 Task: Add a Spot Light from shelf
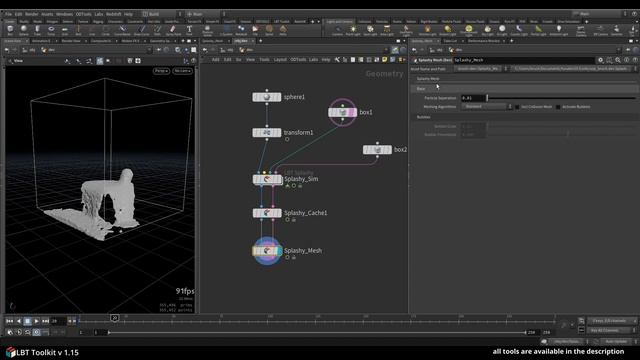click(370, 30)
